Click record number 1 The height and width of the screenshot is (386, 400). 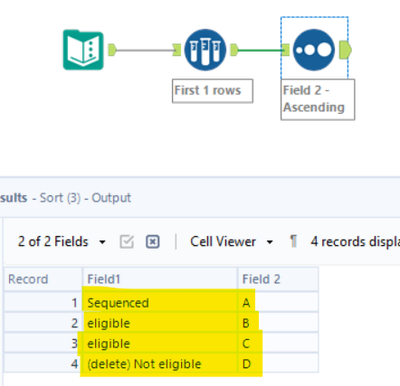tap(43, 303)
